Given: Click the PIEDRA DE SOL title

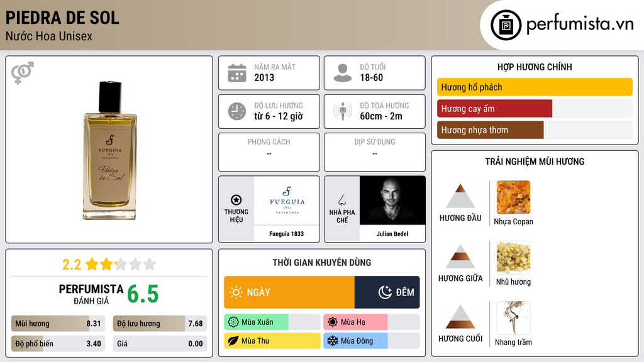Looking at the screenshot, I should (62, 18).
